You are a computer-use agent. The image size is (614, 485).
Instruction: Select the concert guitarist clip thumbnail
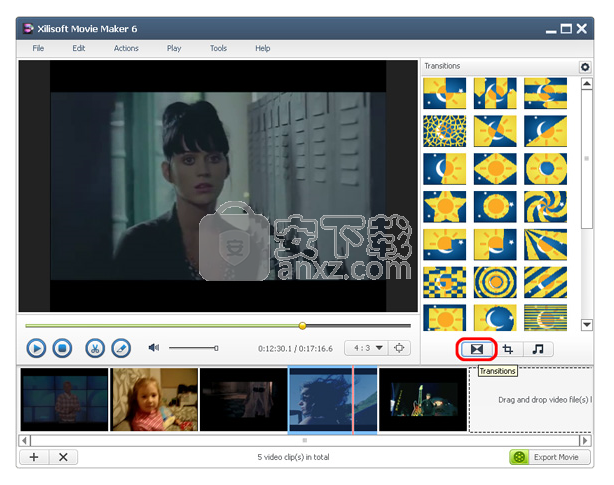pyautogui.click(x=423, y=399)
